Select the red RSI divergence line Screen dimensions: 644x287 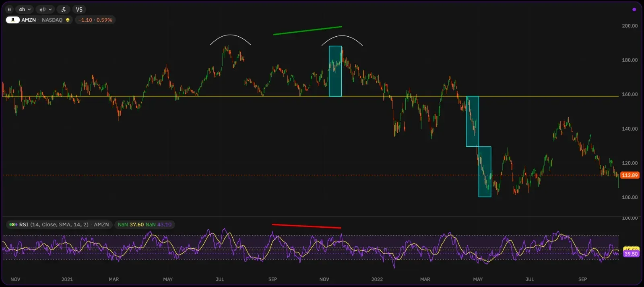(307, 226)
